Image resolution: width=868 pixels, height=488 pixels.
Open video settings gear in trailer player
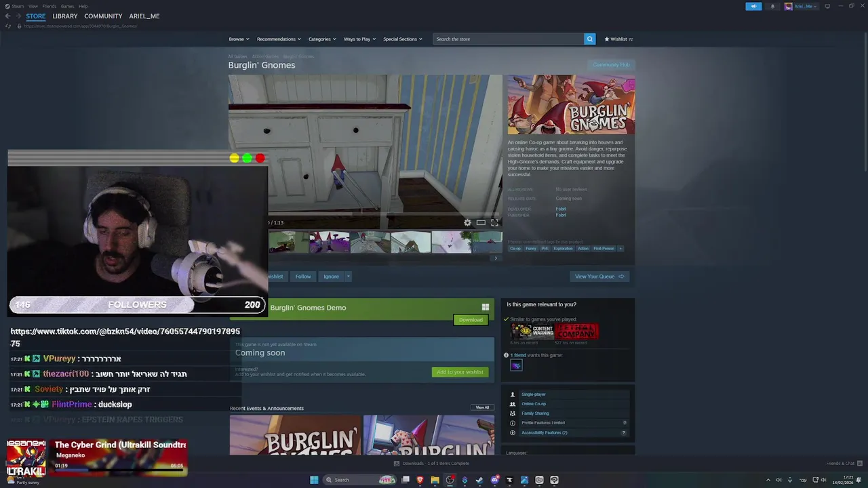467,222
